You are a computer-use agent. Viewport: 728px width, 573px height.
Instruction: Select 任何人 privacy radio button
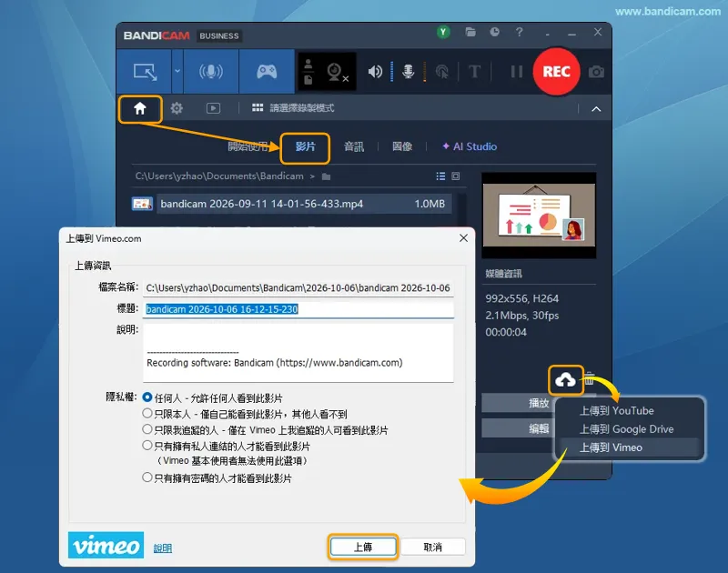[147, 397]
